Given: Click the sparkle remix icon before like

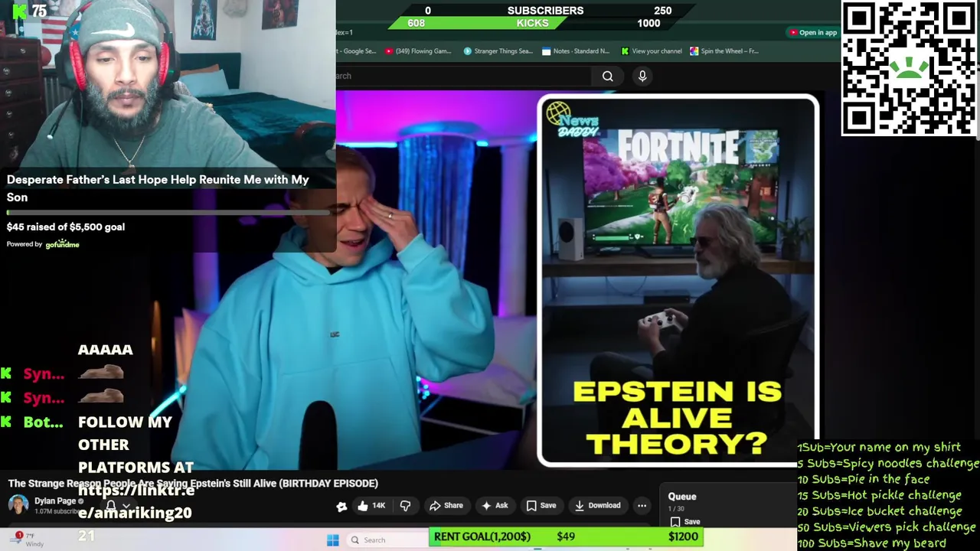Looking at the screenshot, I should (341, 506).
